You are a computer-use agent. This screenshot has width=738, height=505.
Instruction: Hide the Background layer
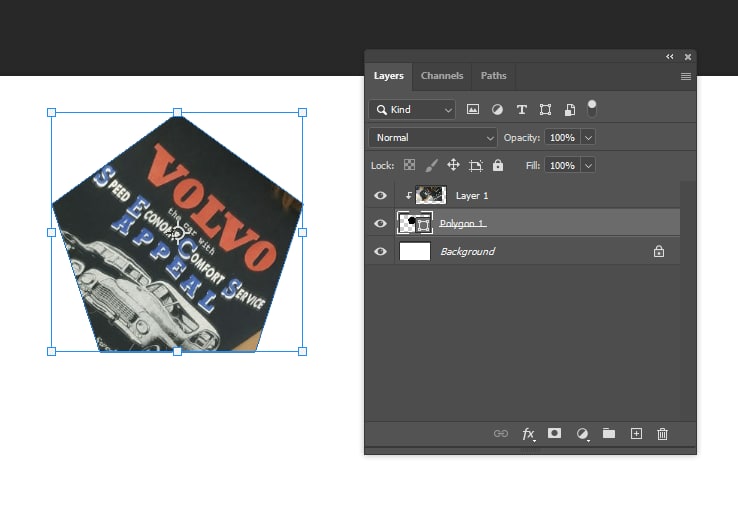coord(380,251)
